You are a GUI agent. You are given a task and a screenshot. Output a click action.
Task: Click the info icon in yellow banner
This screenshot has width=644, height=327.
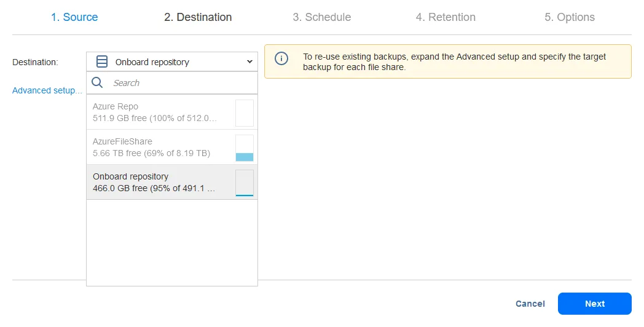click(x=281, y=59)
